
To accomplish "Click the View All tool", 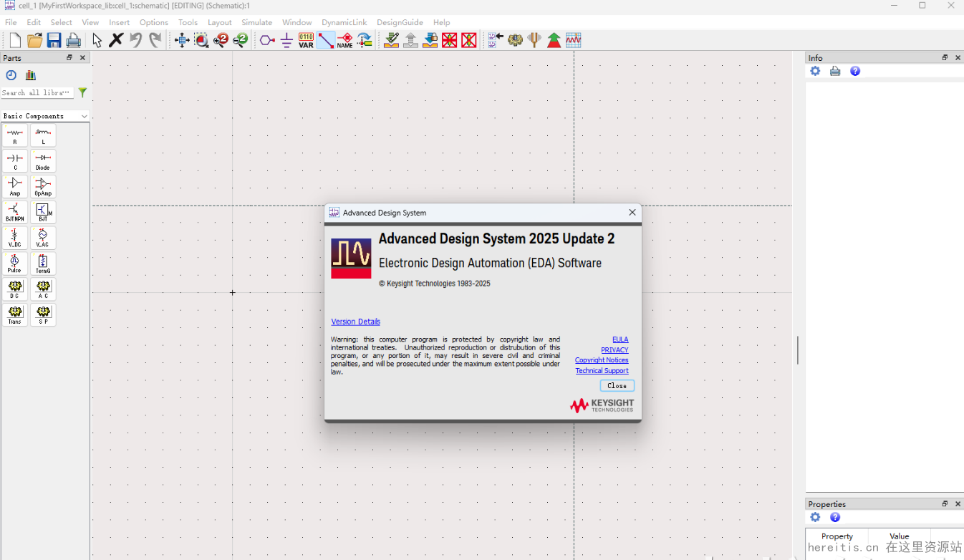I will (182, 40).
